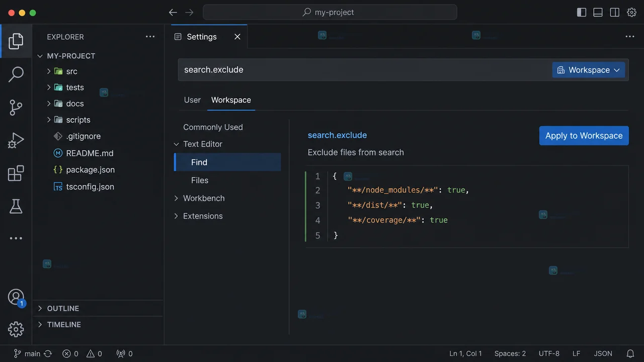The width and height of the screenshot is (644, 362).
Task: Click the search.exclude settings search field
Action: point(364,70)
